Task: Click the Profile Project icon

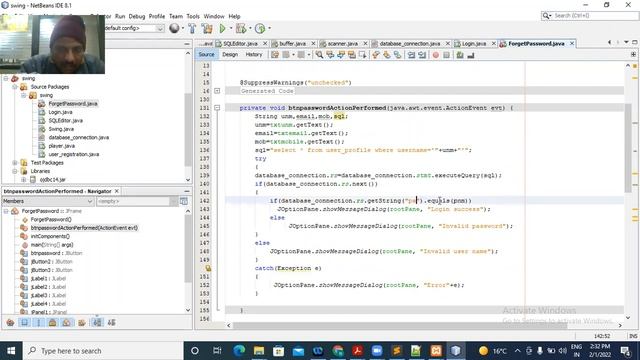Action: 260,28
